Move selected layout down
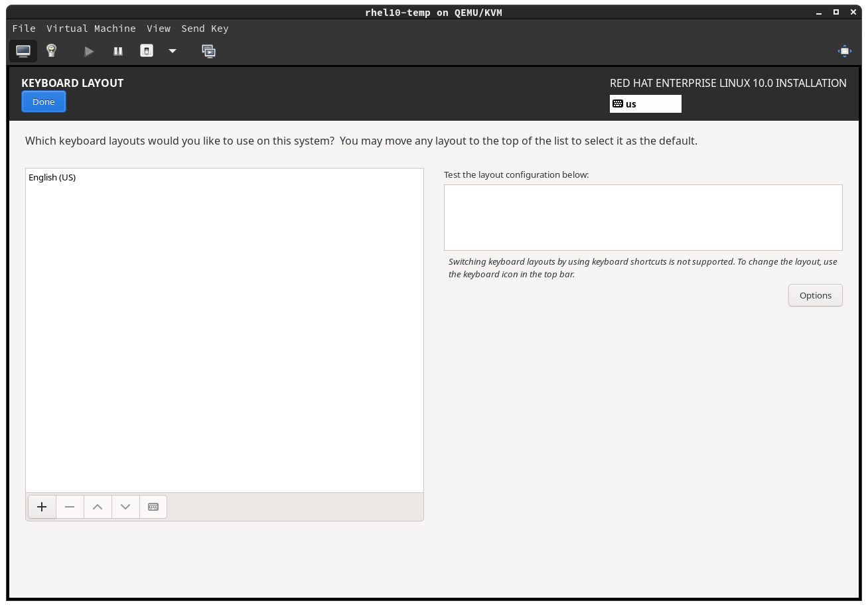This screenshot has height=607, width=868. pos(125,507)
